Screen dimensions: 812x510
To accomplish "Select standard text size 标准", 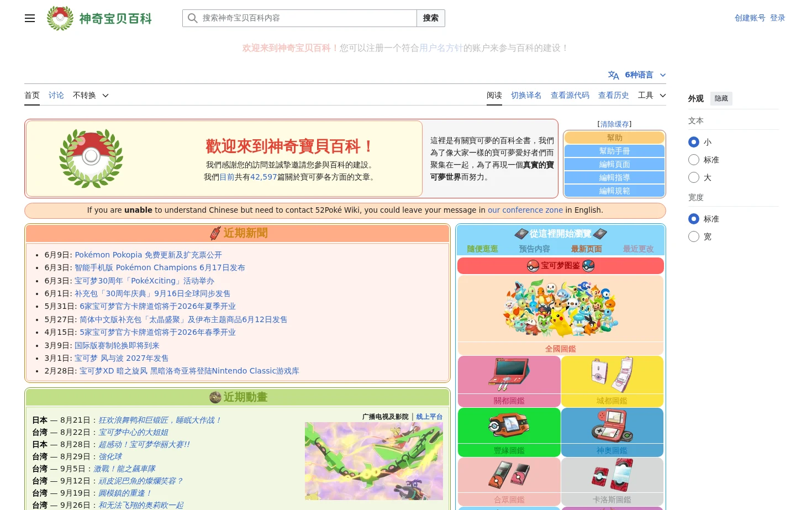I will coord(694,160).
